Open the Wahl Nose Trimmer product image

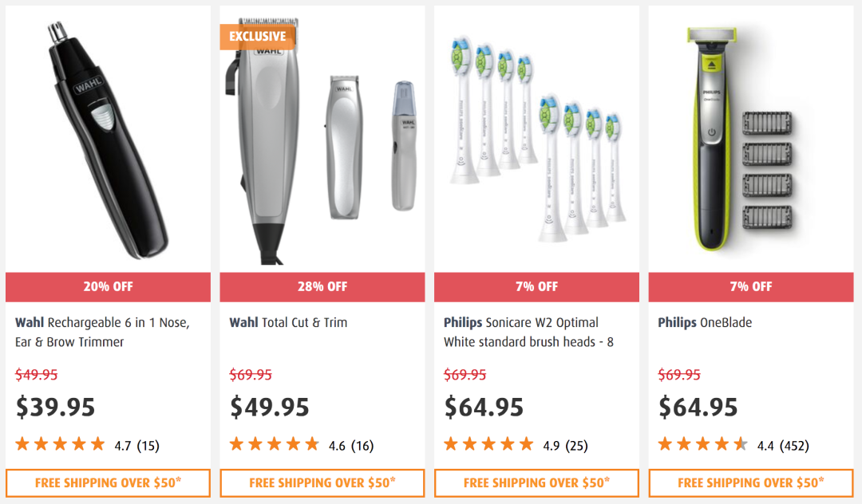pos(108,139)
